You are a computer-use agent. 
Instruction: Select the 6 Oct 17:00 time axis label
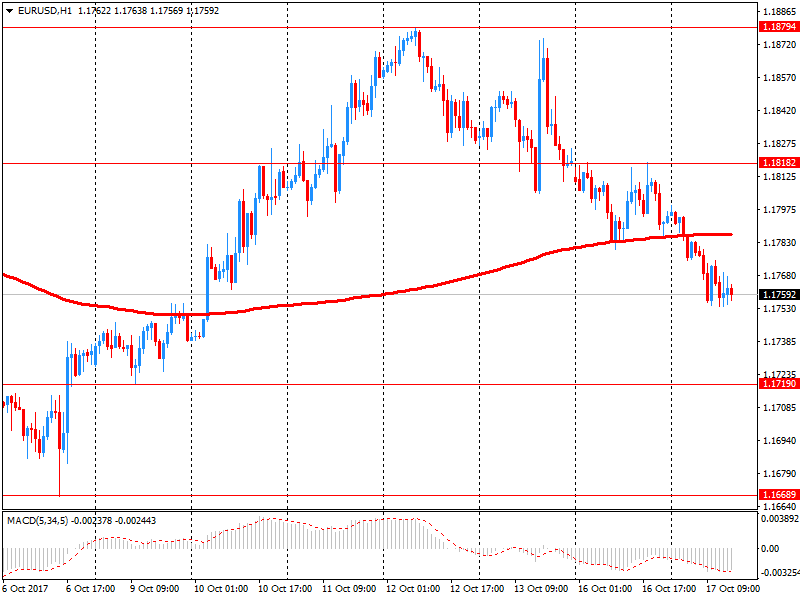pyautogui.click(x=90, y=589)
